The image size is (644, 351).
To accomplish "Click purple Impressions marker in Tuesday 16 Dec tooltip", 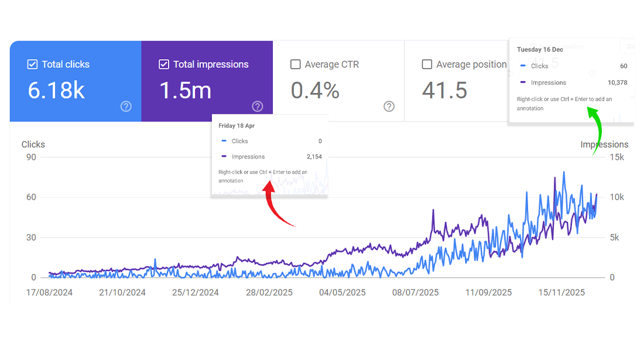I will pos(523,82).
